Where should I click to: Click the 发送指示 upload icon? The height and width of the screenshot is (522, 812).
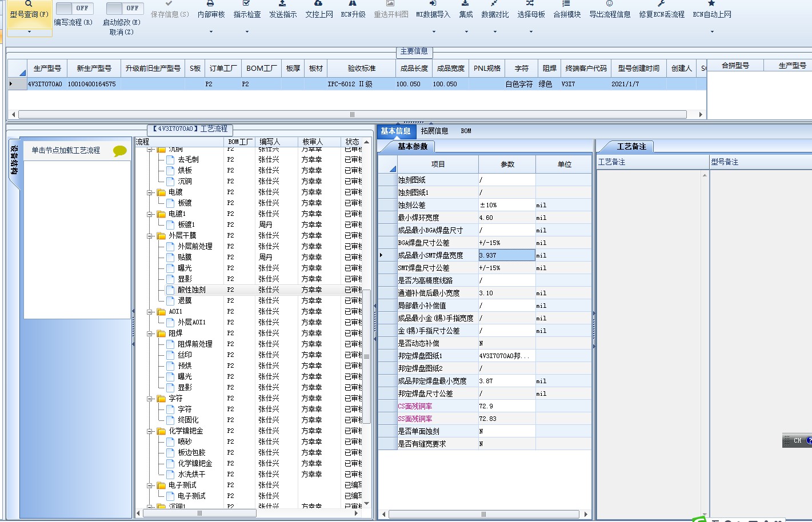click(x=282, y=3)
